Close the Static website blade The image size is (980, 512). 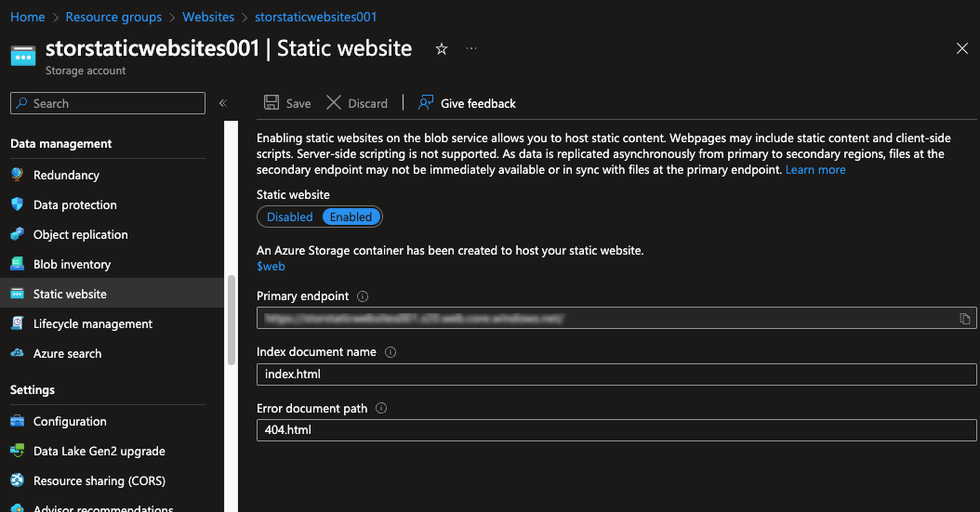(962, 48)
